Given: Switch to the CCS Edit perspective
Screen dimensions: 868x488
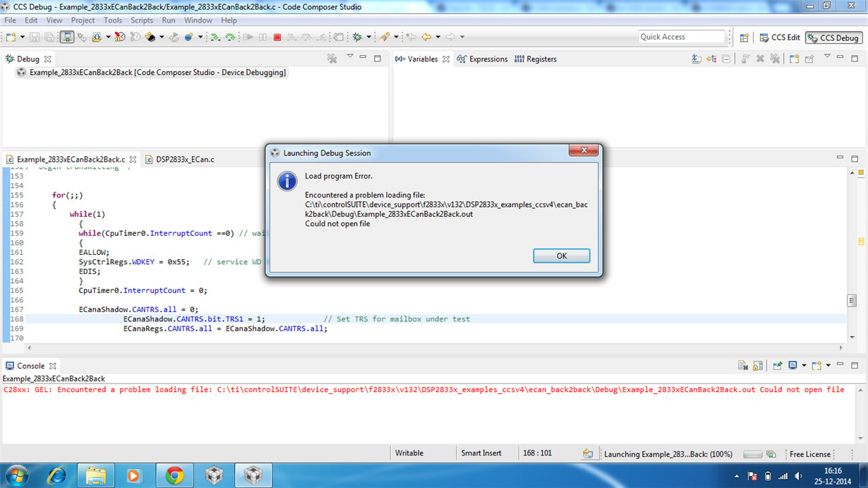Looking at the screenshot, I should click(779, 37).
